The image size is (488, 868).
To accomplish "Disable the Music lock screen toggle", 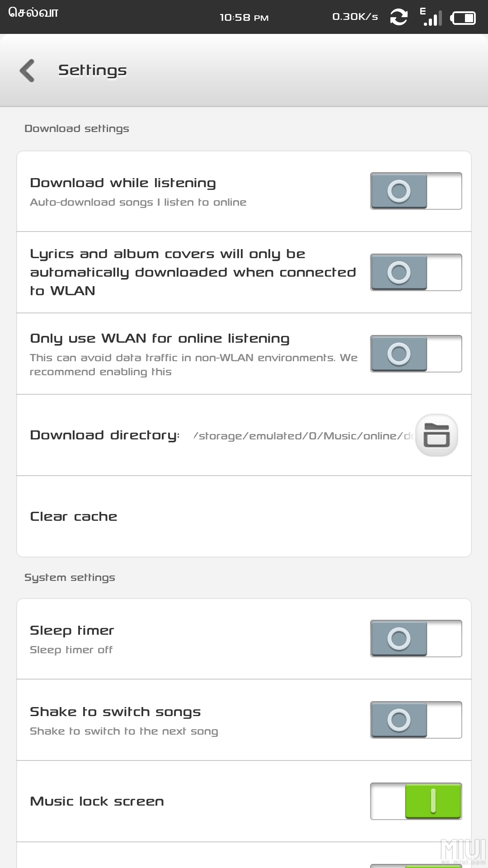I will 416,801.
